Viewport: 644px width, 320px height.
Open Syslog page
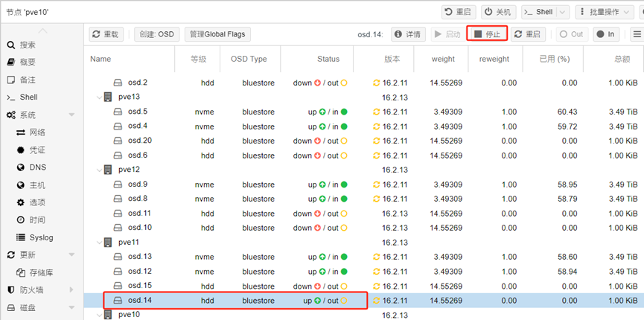tap(40, 237)
